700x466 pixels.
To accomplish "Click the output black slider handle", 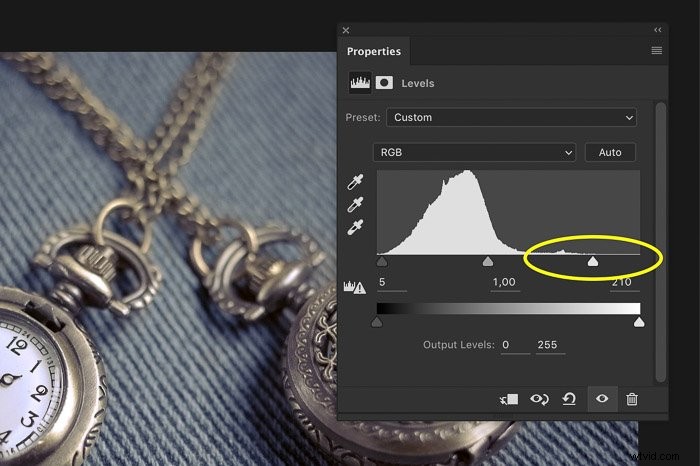I will point(377,322).
